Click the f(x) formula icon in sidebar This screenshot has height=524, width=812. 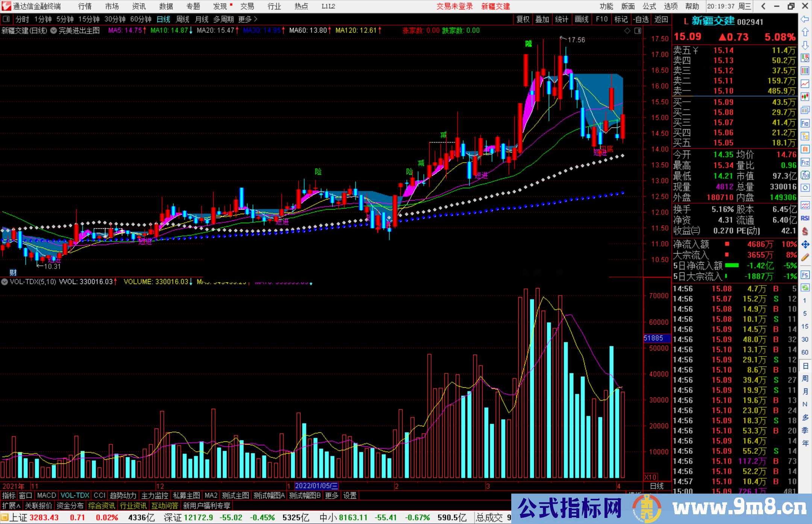pos(805,175)
